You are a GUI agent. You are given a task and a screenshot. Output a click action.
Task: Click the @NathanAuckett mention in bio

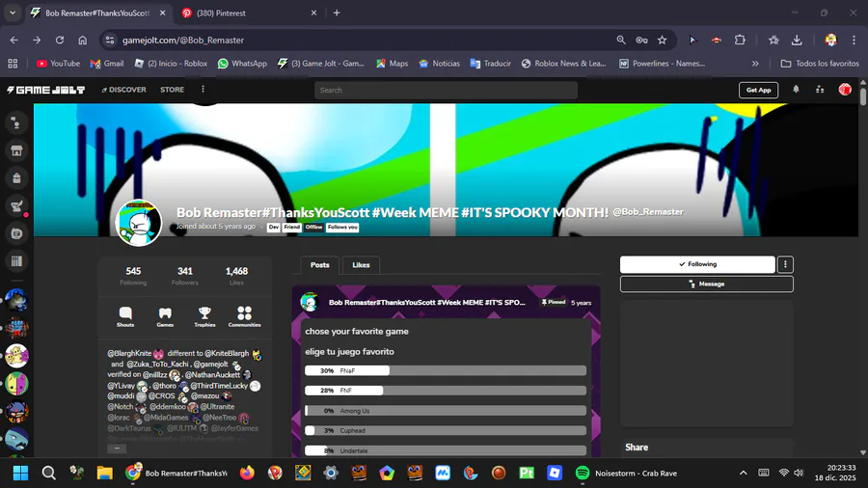[x=212, y=374]
